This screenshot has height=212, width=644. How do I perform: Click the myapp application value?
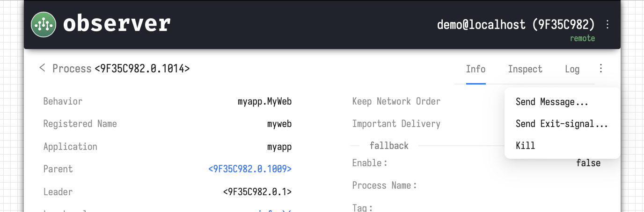pos(279,147)
